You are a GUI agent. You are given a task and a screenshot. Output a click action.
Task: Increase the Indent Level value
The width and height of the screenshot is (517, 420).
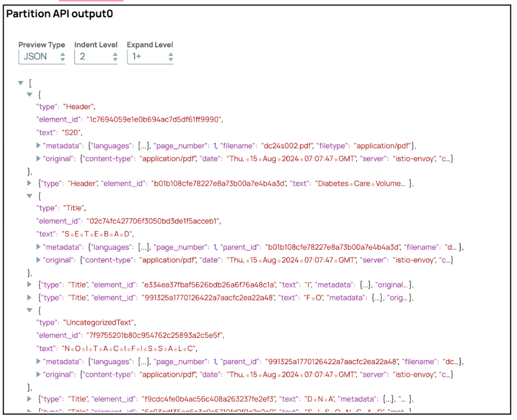click(115, 54)
